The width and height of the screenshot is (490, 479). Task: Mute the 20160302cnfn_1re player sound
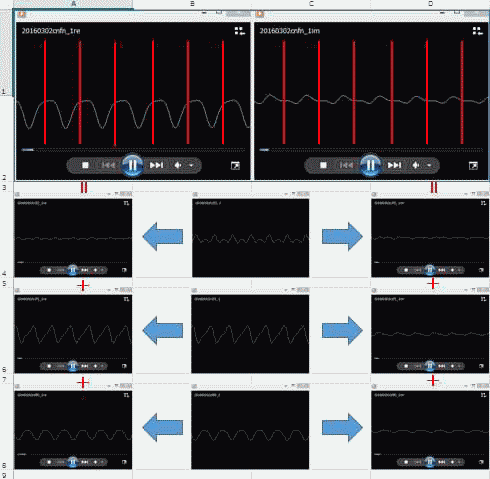coord(178,165)
